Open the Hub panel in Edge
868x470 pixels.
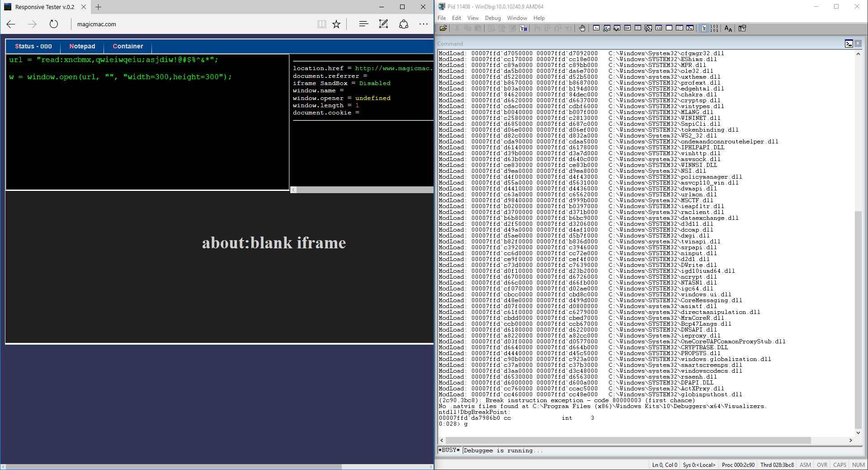363,24
